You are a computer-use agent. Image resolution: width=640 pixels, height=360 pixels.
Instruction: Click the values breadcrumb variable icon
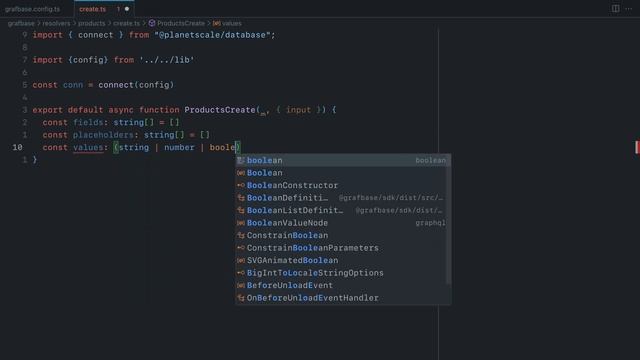[x=217, y=23]
